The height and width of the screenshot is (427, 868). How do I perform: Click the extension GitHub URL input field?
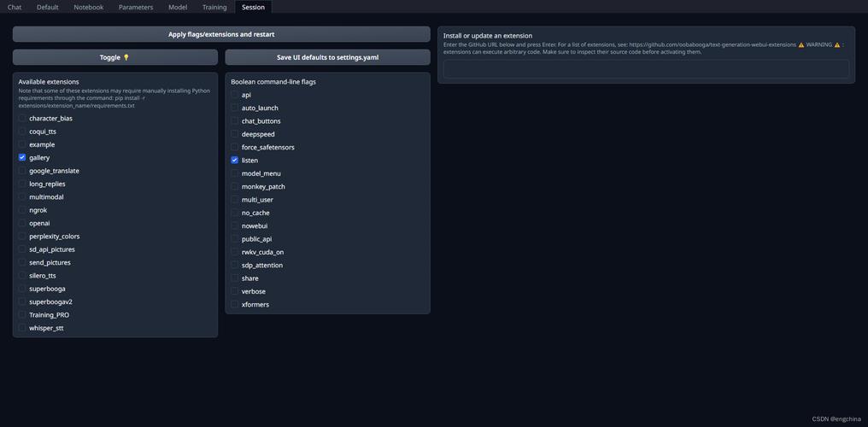646,69
